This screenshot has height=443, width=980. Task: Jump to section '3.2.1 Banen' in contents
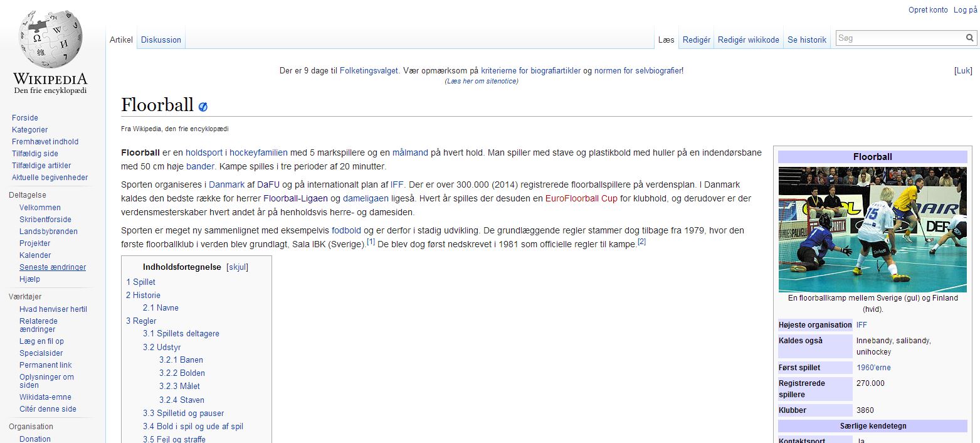[x=181, y=360]
